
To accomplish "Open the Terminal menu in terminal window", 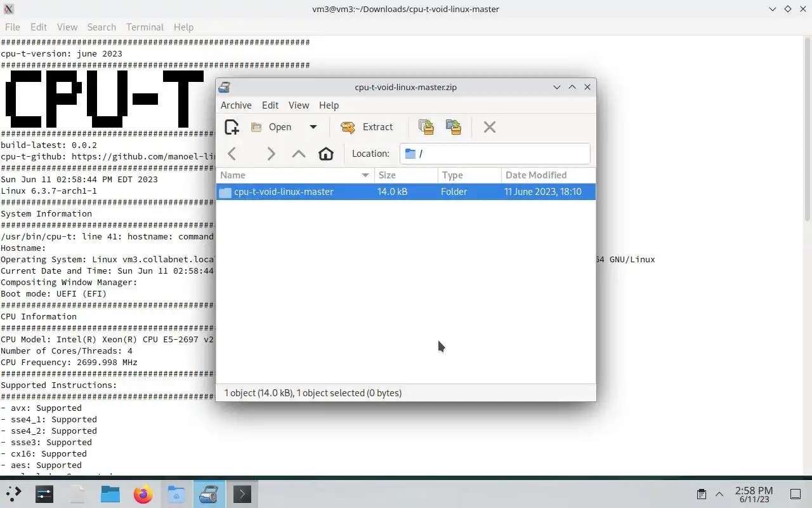I will click(x=145, y=27).
